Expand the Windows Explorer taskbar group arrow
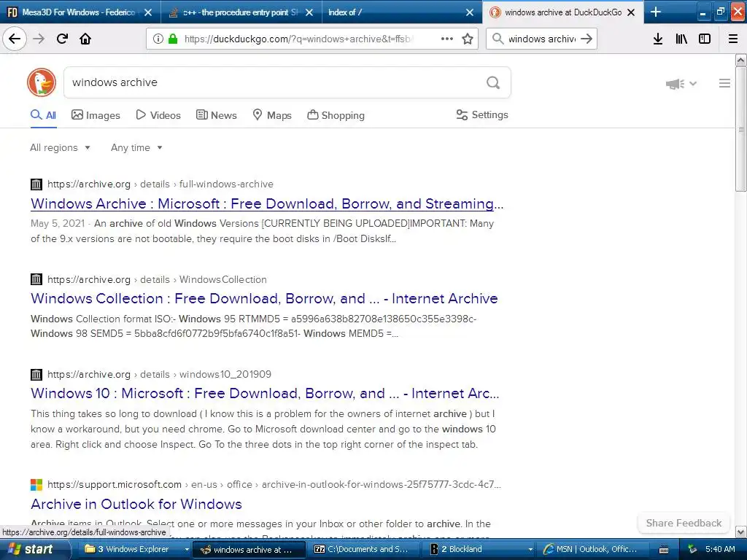 pyautogui.click(x=187, y=550)
